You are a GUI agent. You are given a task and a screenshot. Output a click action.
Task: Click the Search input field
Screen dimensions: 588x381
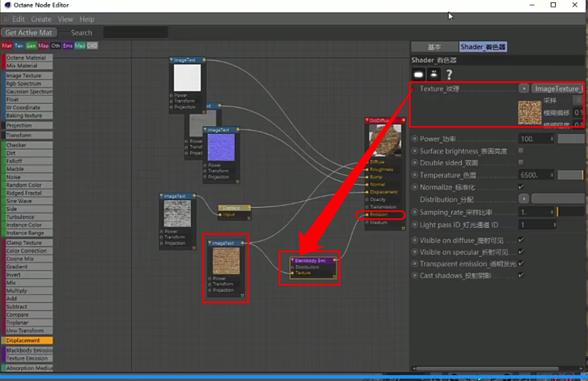136,33
